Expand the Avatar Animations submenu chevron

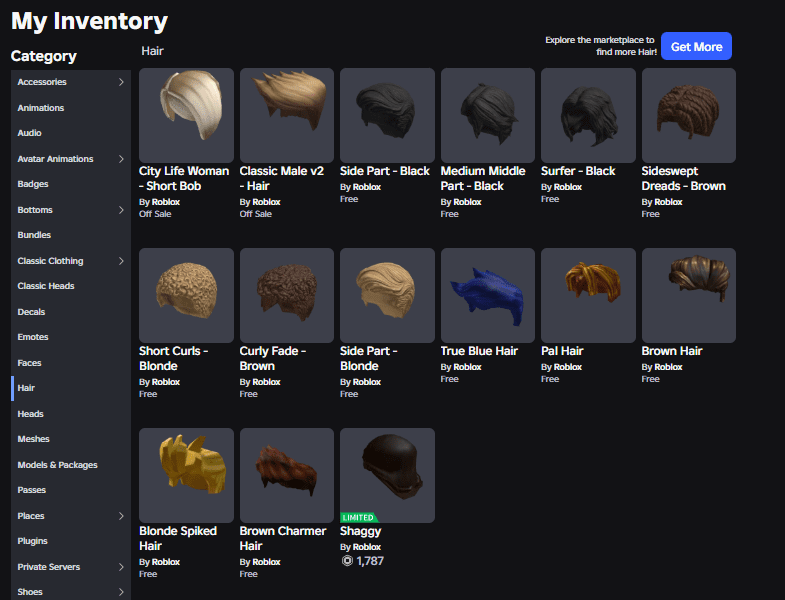tap(121, 159)
